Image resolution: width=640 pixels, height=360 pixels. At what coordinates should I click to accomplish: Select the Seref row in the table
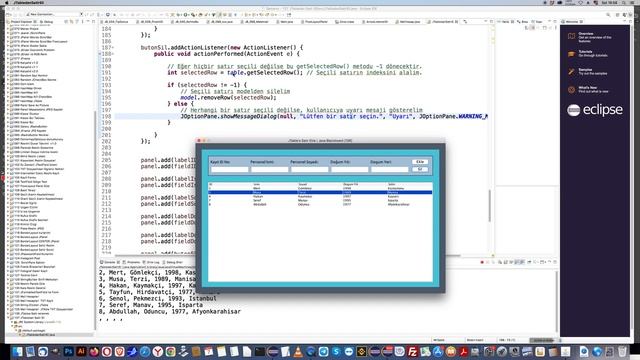[320, 200]
